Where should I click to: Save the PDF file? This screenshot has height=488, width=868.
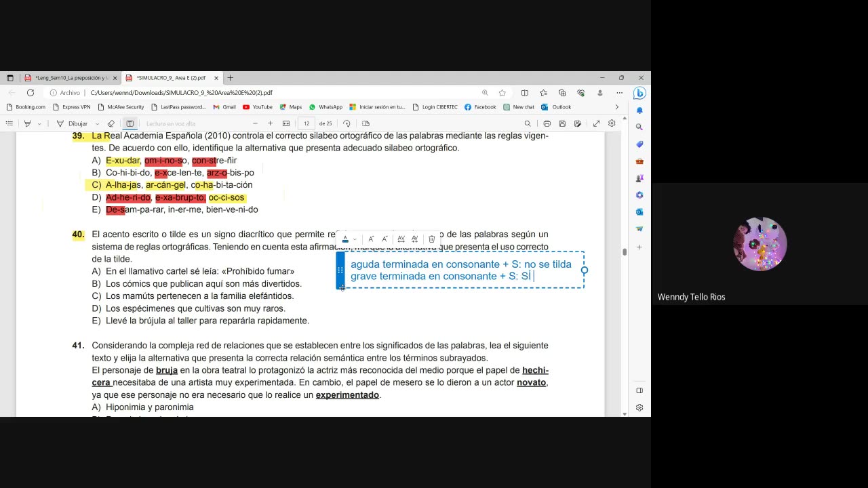[562, 123]
